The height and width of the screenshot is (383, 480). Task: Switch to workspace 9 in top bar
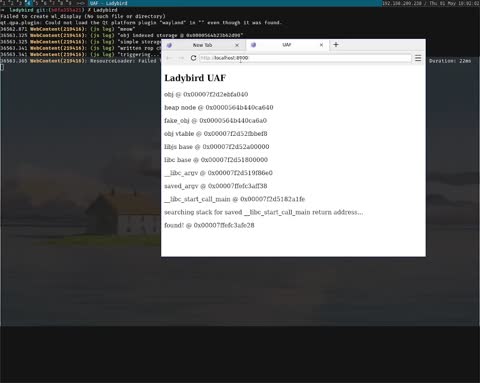pyautogui.click(x=70, y=3)
